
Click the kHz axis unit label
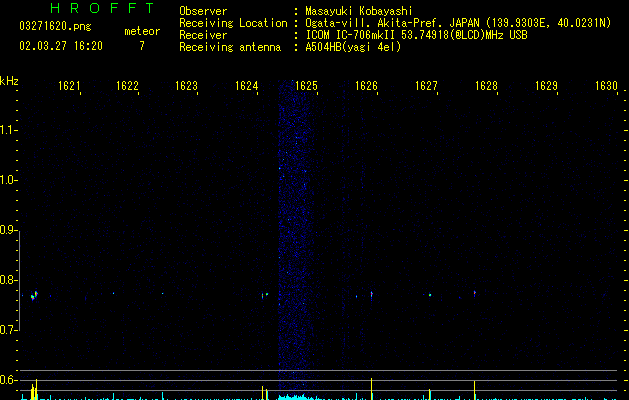(x=9, y=81)
